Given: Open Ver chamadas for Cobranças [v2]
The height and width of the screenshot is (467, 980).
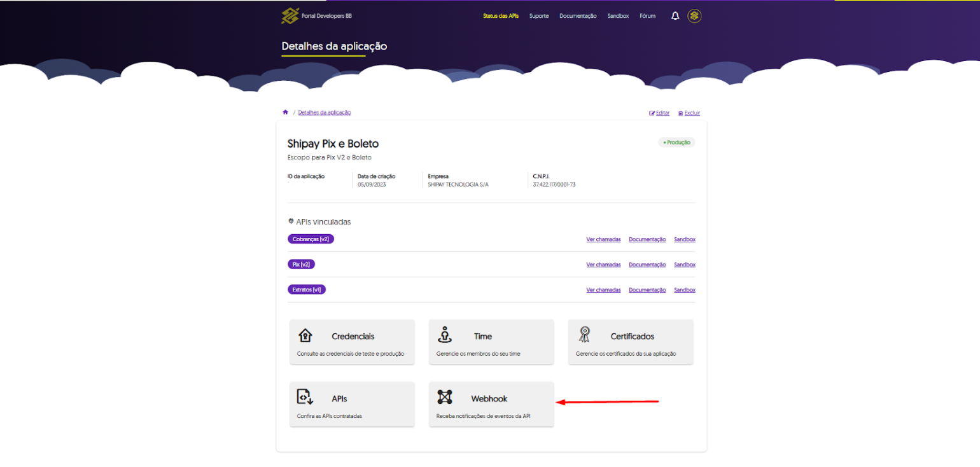Looking at the screenshot, I should (x=603, y=239).
